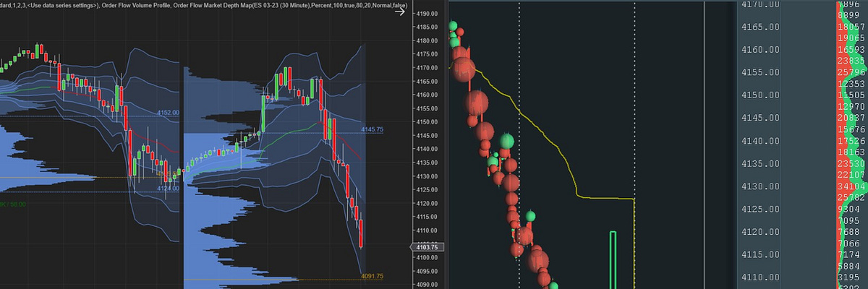Click the green bubble near 4140 level

[508, 140]
